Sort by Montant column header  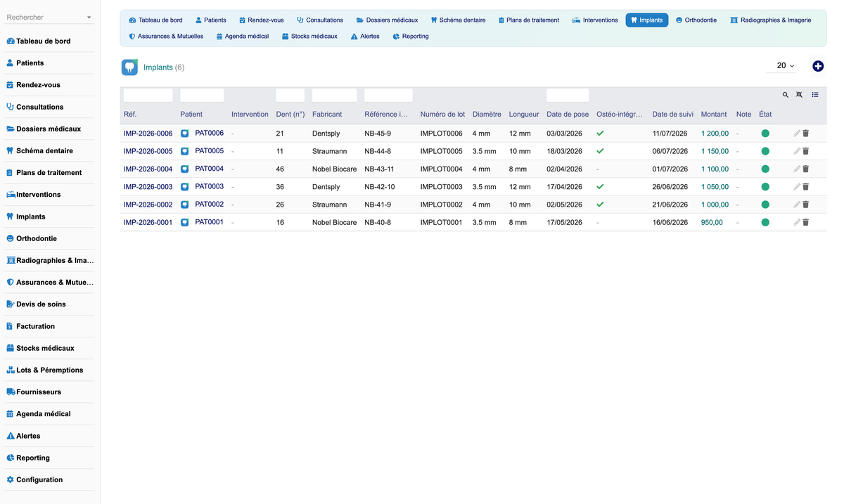pos(714,114)
